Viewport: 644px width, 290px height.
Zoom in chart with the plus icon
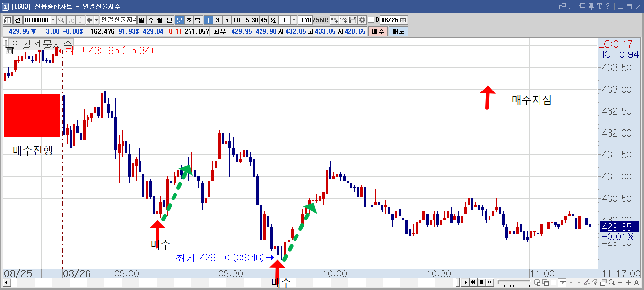[x=628, y=283]
